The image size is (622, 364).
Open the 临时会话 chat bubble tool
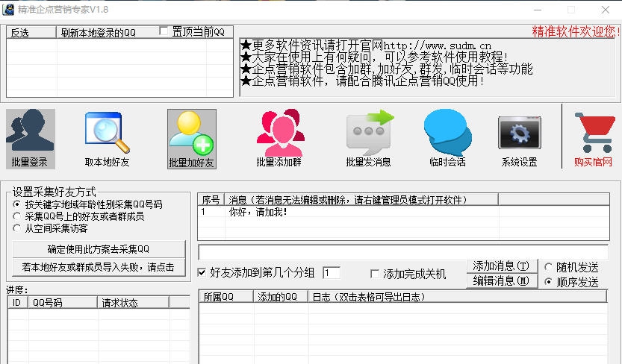447,139
